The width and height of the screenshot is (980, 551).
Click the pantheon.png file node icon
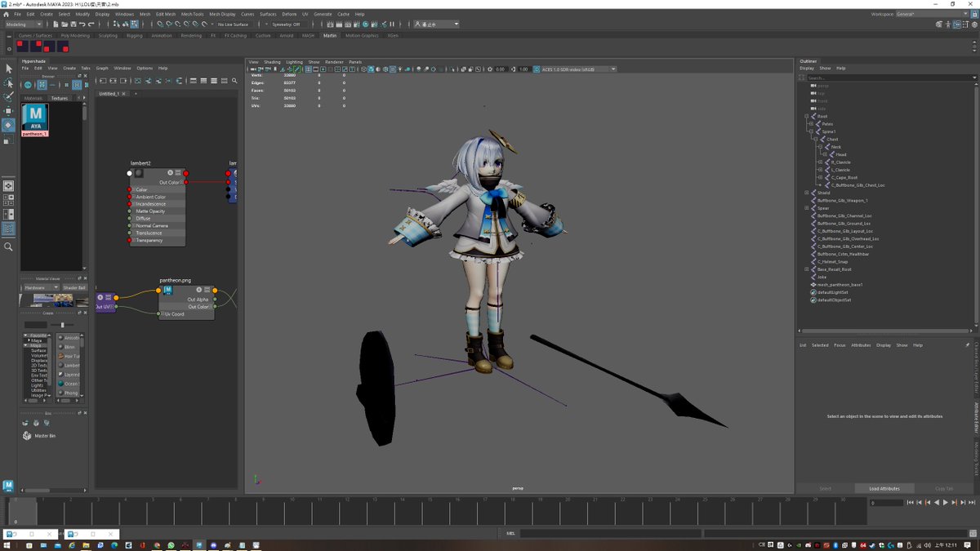click(x=168, y=289)
